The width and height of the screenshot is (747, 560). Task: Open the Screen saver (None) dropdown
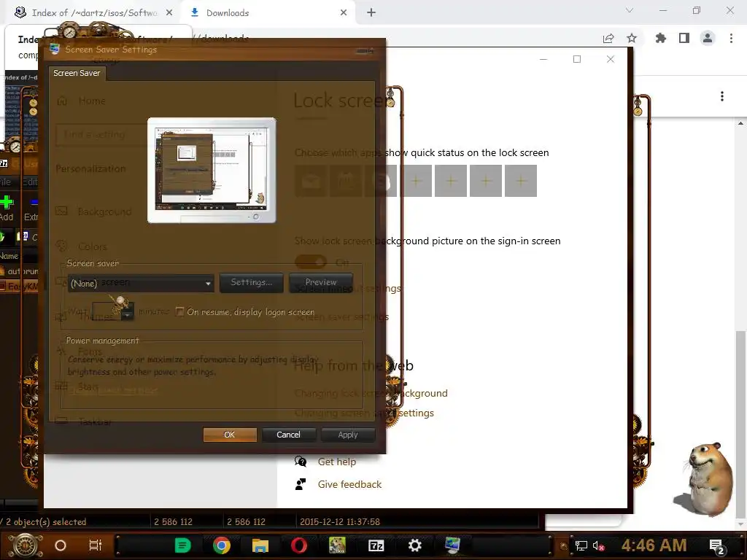pos(141,283)
